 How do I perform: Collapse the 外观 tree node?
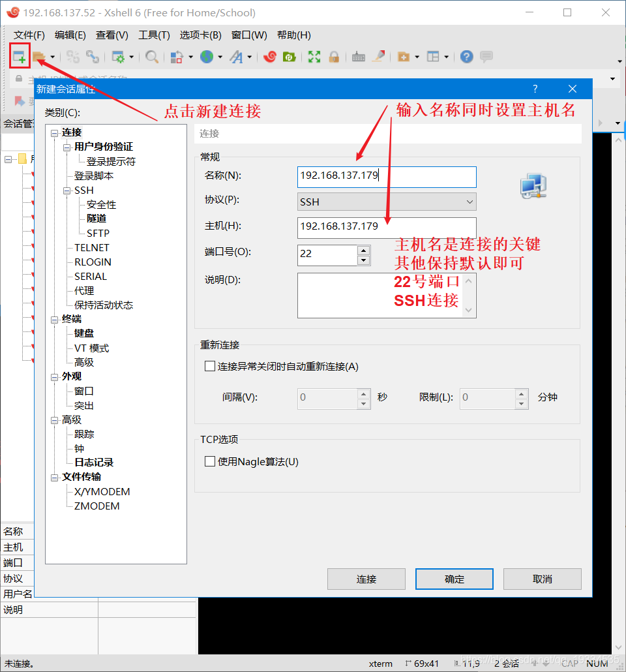pos(54,378)
